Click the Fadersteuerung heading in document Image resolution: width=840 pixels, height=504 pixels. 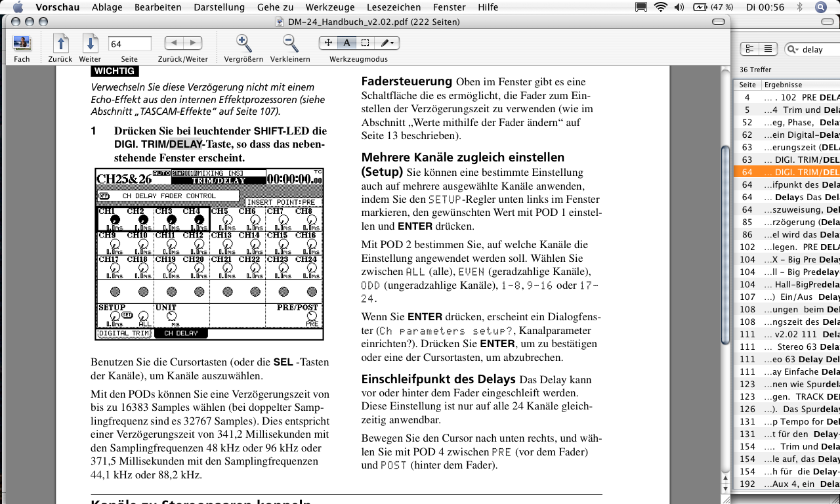(407, 81)
